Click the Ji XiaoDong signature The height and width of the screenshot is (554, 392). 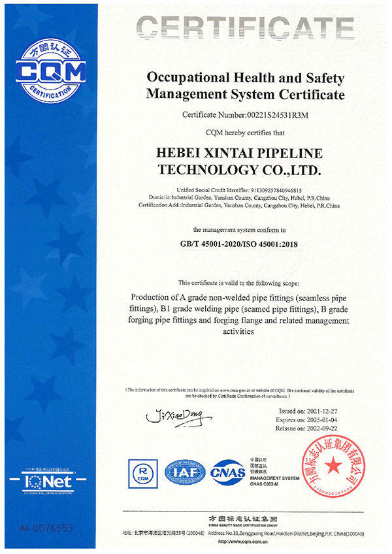(x=179, y=417)
